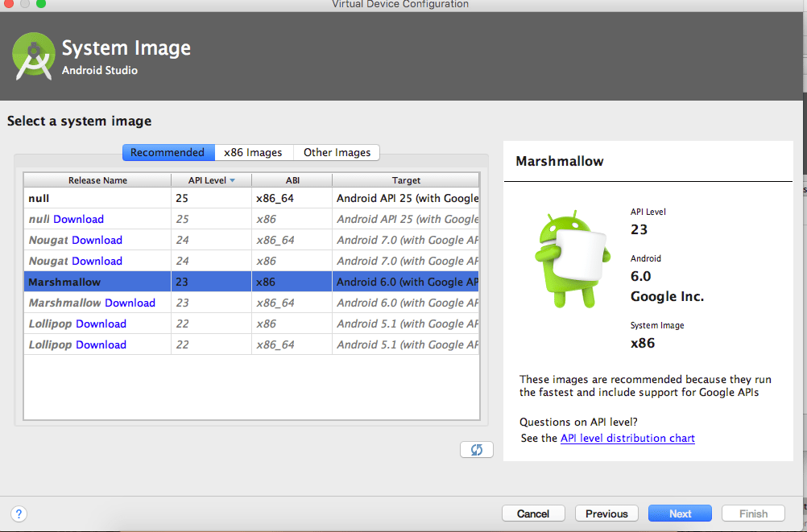Sort table by Target column header
807x532 pixels.
click(x=406, y=180)
